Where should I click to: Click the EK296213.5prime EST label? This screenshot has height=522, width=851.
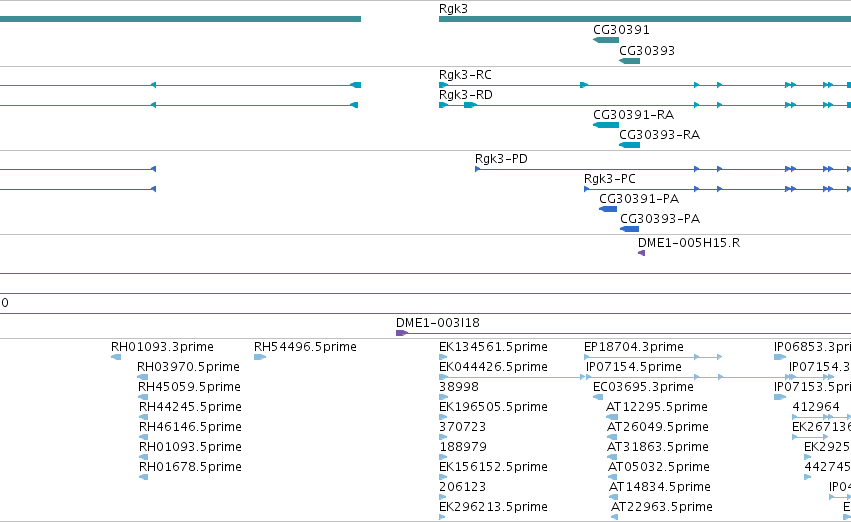tap(493, 507)
